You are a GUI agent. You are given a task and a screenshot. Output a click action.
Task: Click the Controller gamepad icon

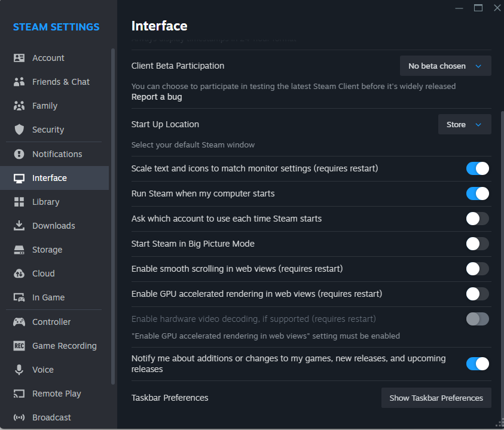tap(19, 322)
